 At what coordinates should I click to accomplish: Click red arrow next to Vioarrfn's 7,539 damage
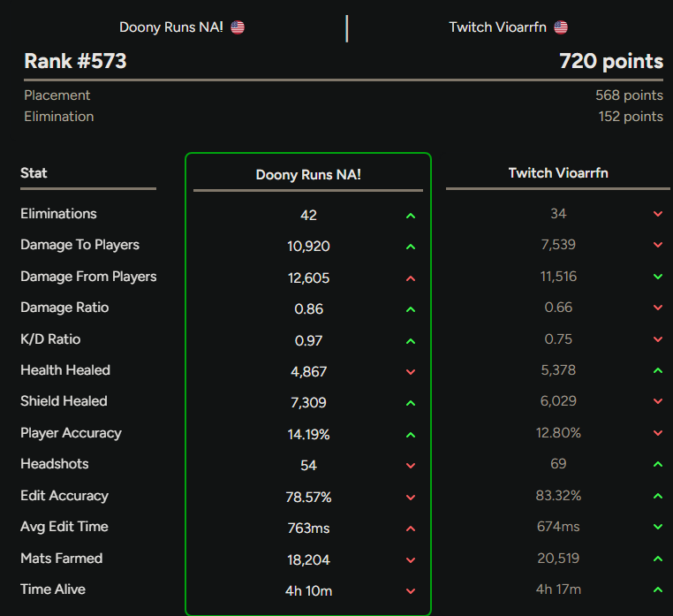(658, 245)
